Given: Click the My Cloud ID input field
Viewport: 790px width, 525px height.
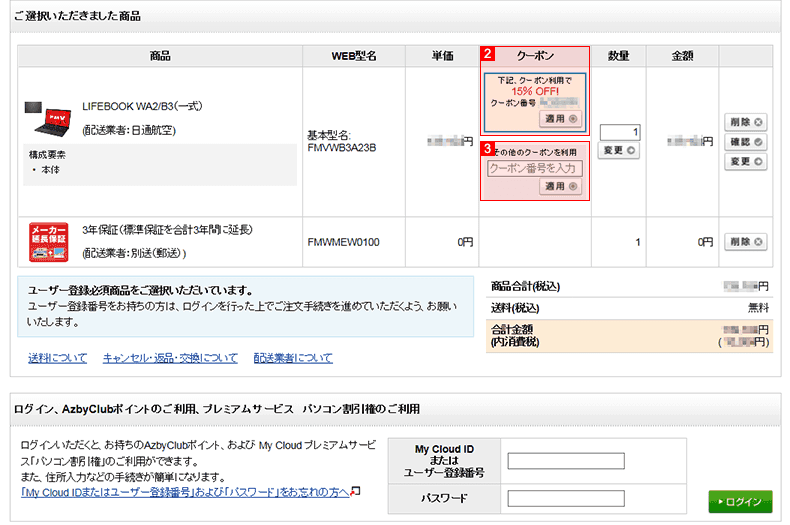Looking at the screenshot, I should (566, 461).
